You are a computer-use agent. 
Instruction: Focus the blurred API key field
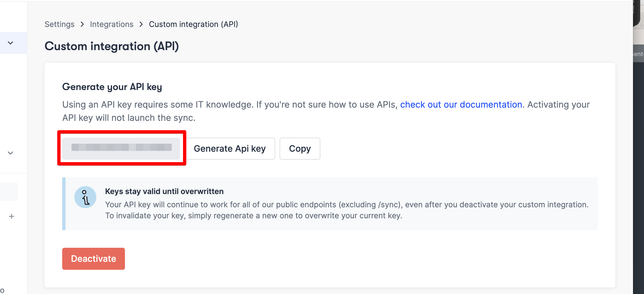[121, 149]
